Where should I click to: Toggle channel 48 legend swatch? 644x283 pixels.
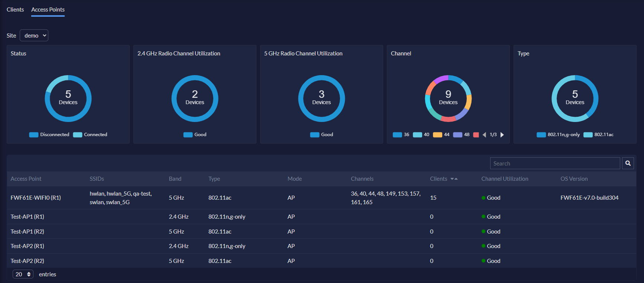coord(457,135)
